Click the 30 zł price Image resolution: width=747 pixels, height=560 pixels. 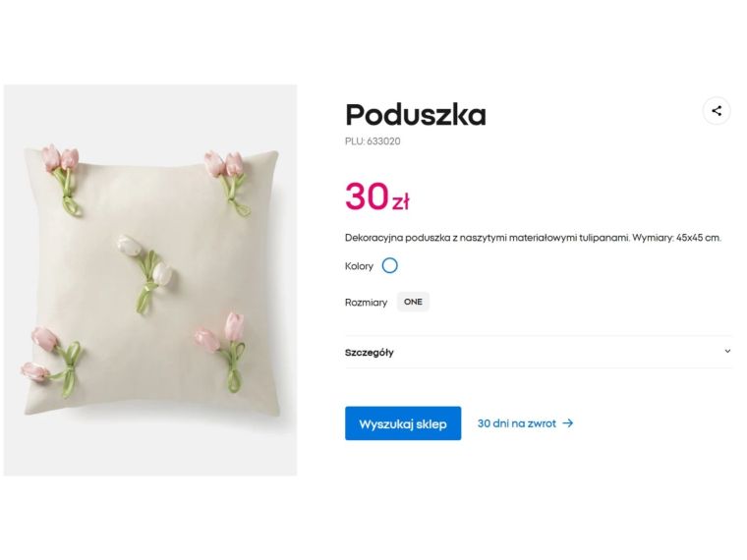376,197
